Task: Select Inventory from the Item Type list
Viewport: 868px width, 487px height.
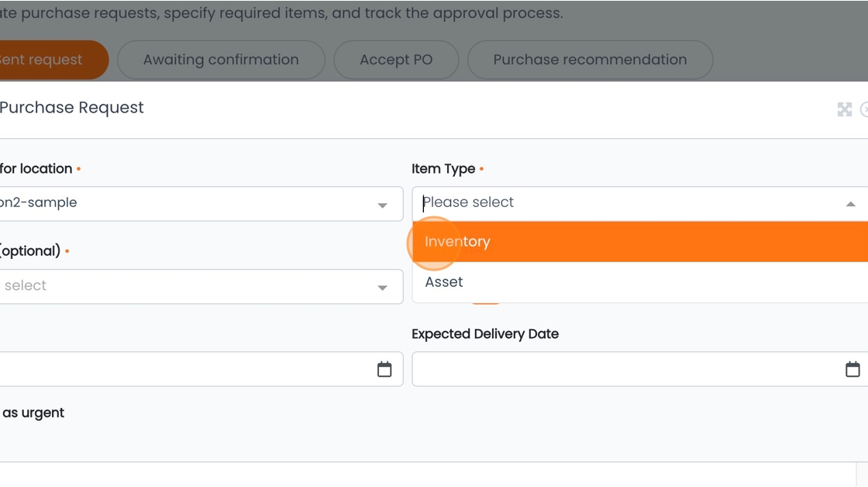Action: (457, 242)
